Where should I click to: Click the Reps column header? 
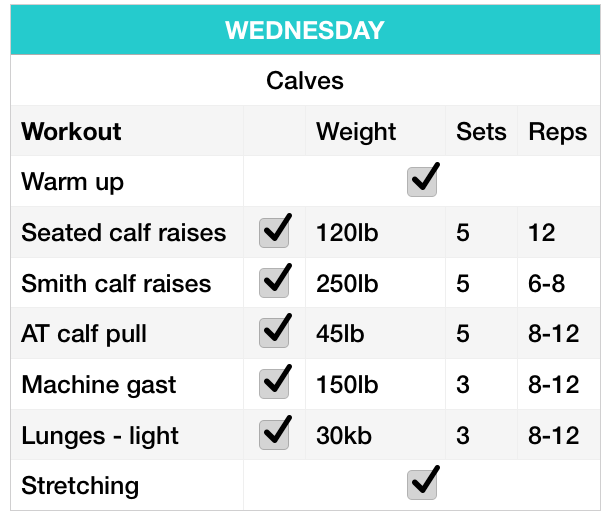point(557,132)
